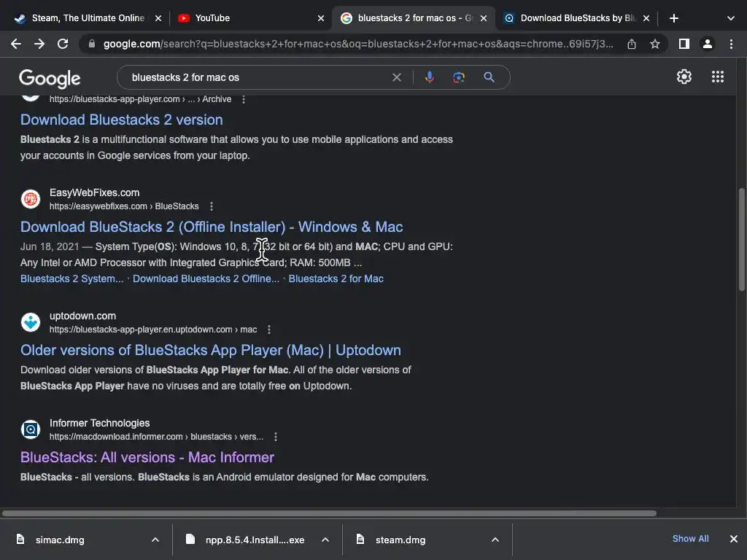The image size is (747, 560).
Task: Reload the current page
Action: click(x=63, y=44)
